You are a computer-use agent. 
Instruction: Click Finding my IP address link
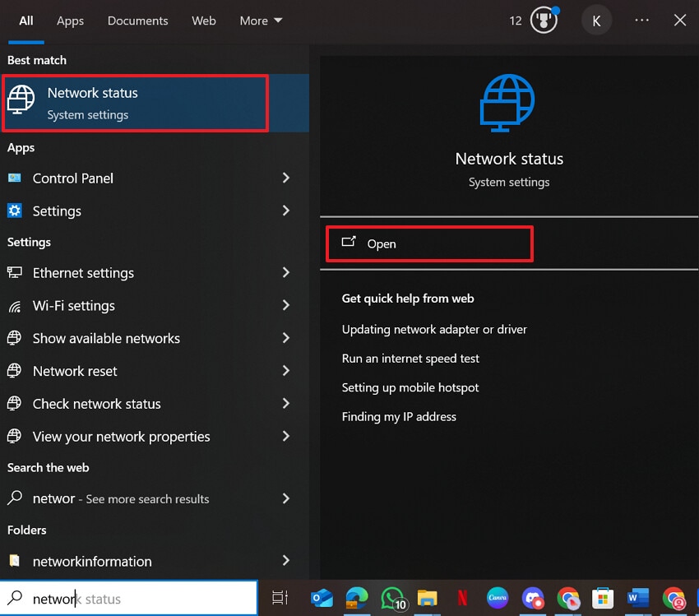click(x=399, y=417)
